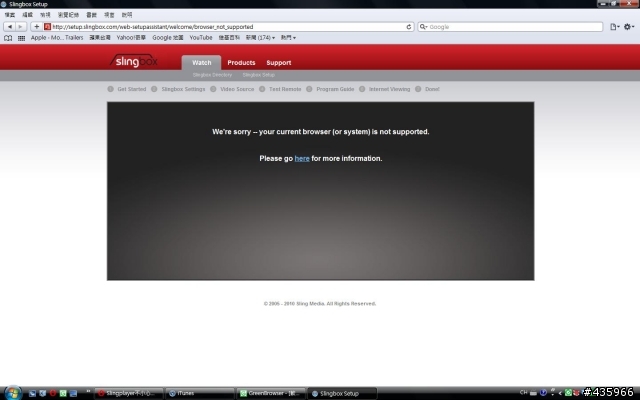
Task: Open the gear settings menu
Action: click(629, 27)
